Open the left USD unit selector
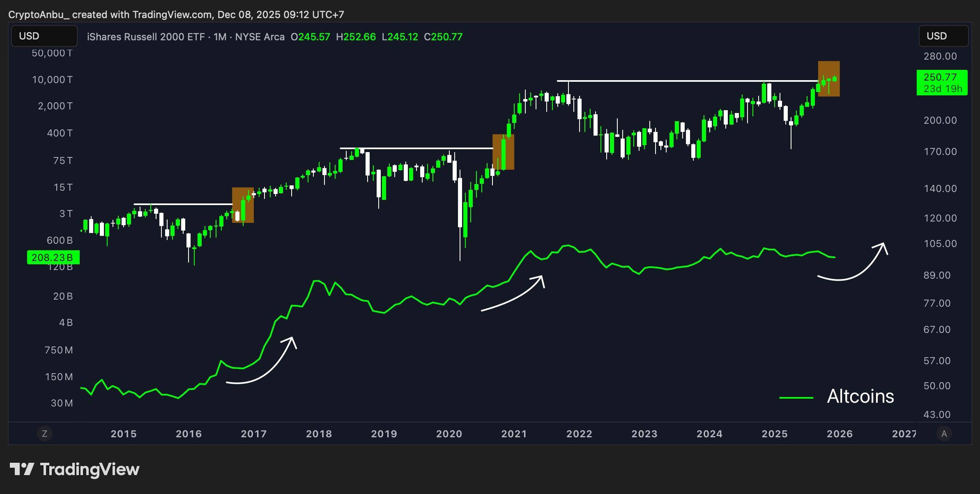 point(44,36)
